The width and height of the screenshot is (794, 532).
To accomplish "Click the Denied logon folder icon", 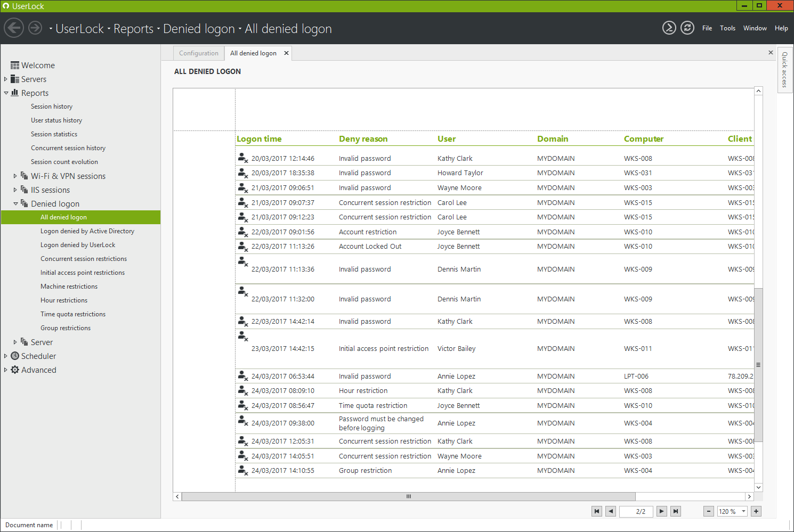I will point(24,203).
